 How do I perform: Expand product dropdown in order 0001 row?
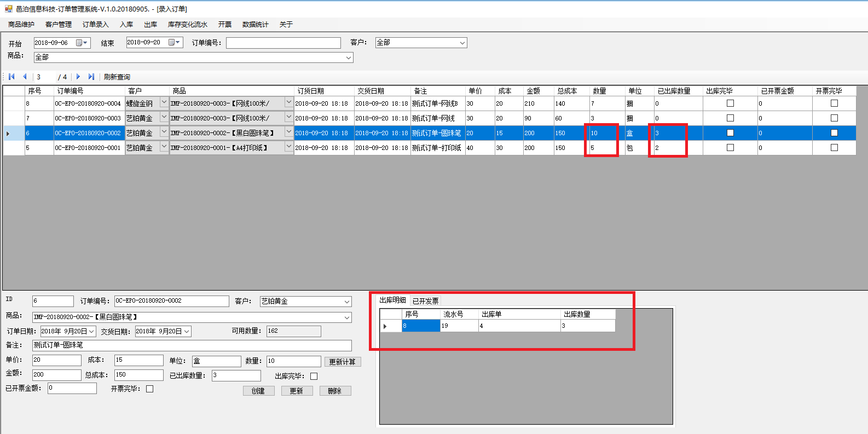tap(289, 147)
